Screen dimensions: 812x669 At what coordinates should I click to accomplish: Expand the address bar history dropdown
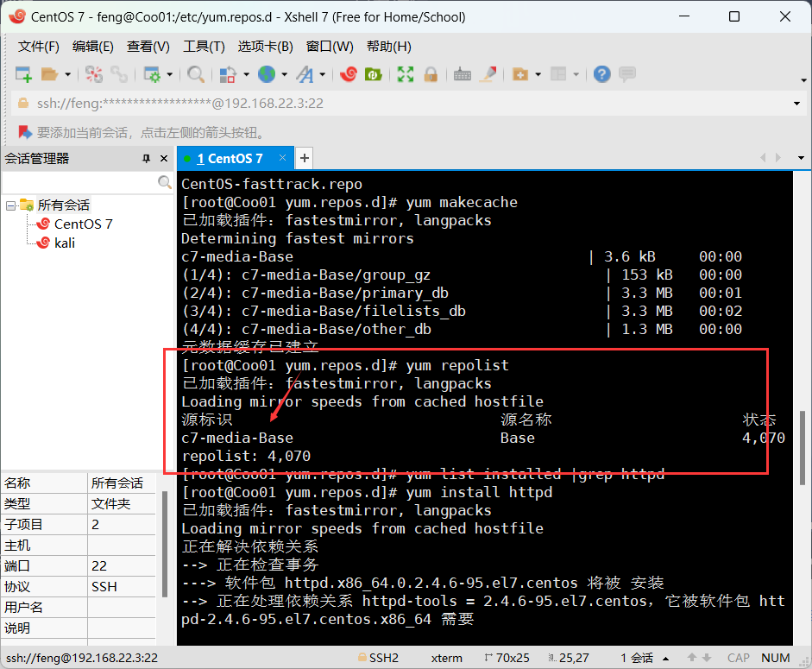click(797, 104)
